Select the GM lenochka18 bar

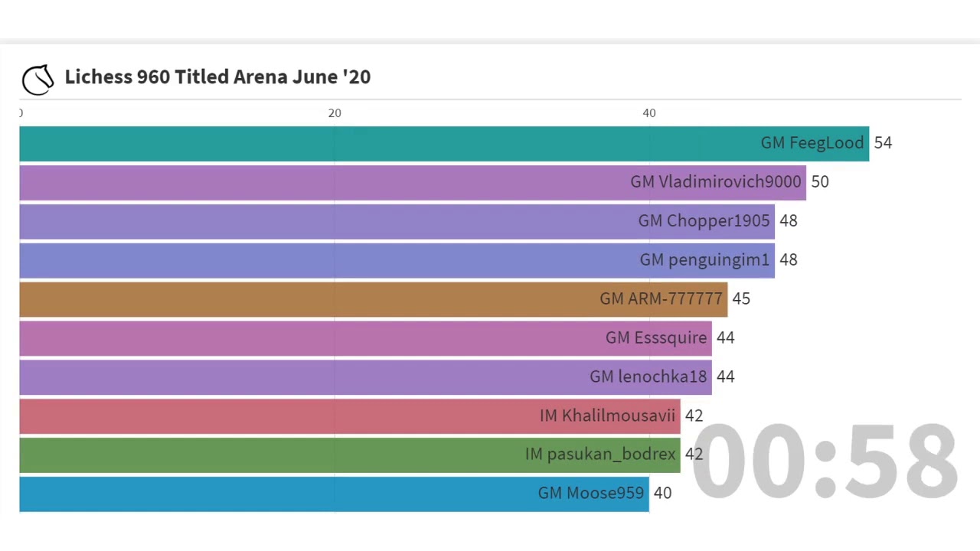point(345,376)
